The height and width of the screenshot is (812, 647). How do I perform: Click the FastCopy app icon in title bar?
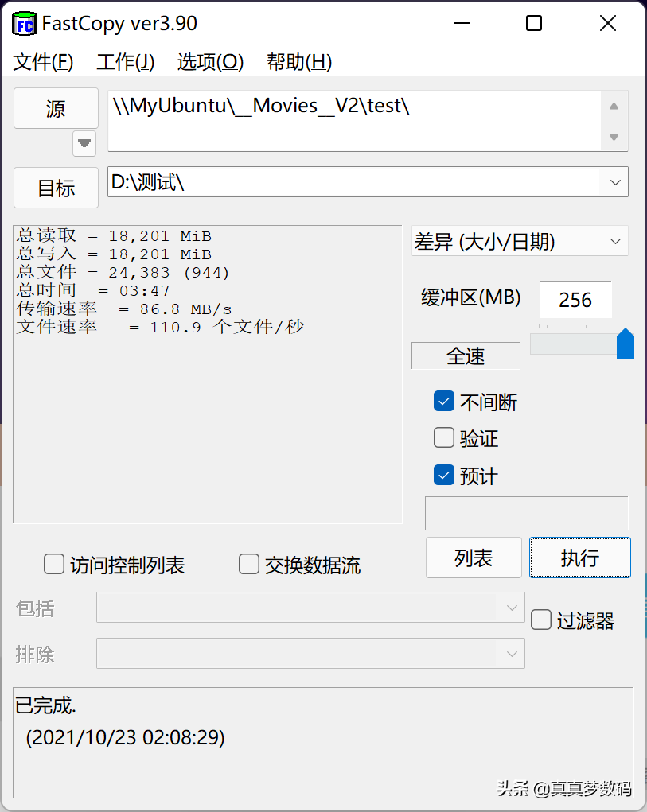24,24
